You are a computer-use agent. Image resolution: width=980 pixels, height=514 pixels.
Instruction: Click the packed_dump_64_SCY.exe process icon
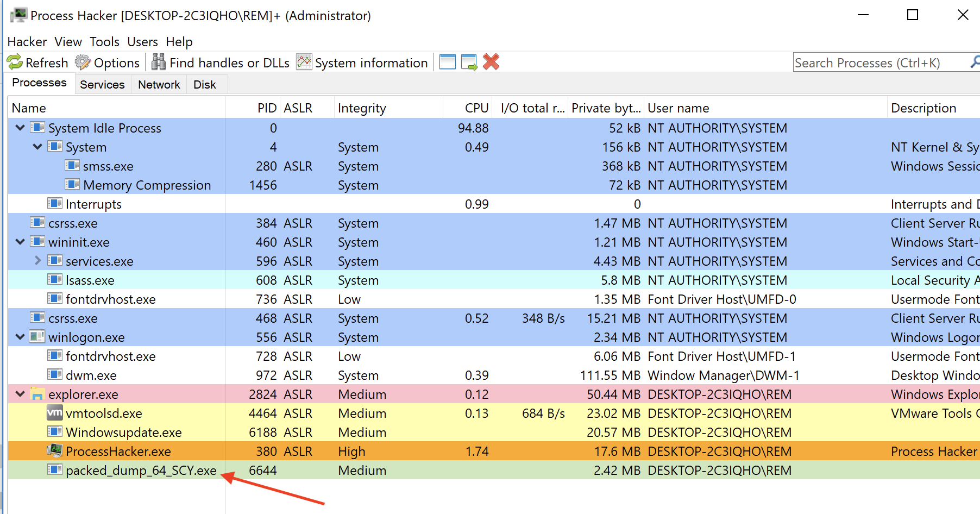tap(55, 469)
